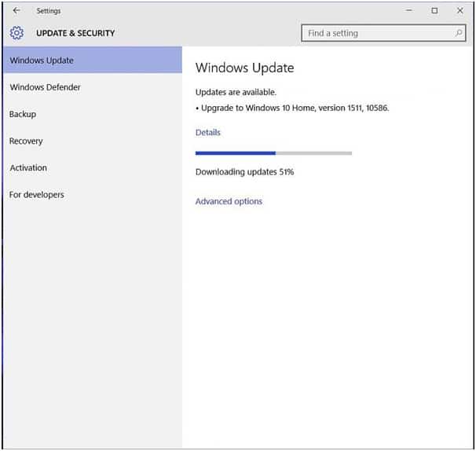Close the Settings window
Viewport: 476px width, 451px height.
point(460,11)
